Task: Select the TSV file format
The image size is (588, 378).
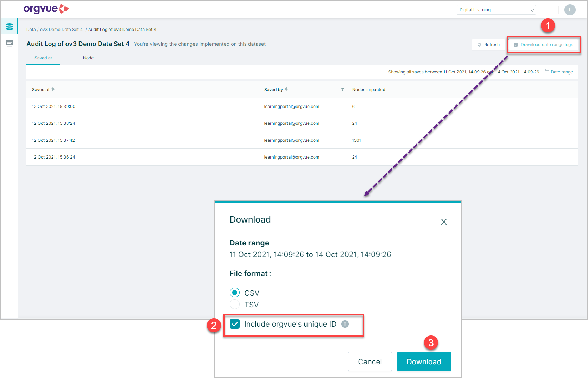Action: coord(235,304)
